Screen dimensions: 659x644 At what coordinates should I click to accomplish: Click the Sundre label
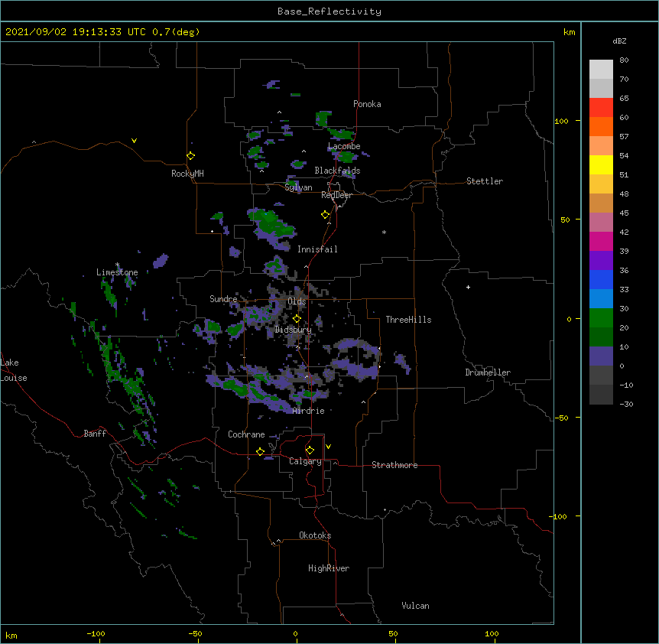223,299
